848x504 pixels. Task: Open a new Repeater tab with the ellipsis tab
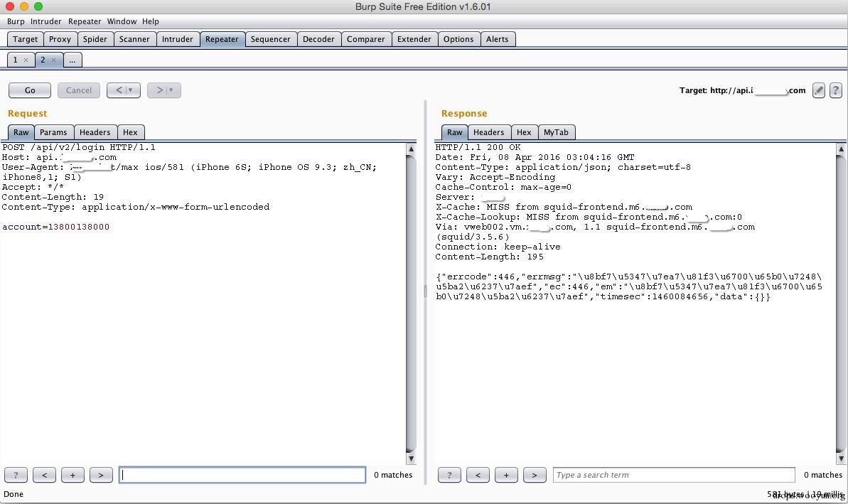[x=73, y=60]
